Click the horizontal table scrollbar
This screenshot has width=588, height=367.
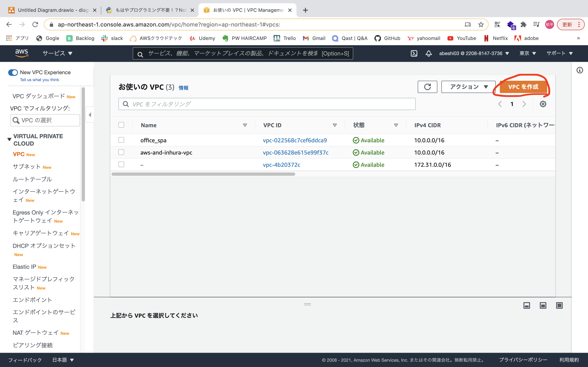[203, 174]
